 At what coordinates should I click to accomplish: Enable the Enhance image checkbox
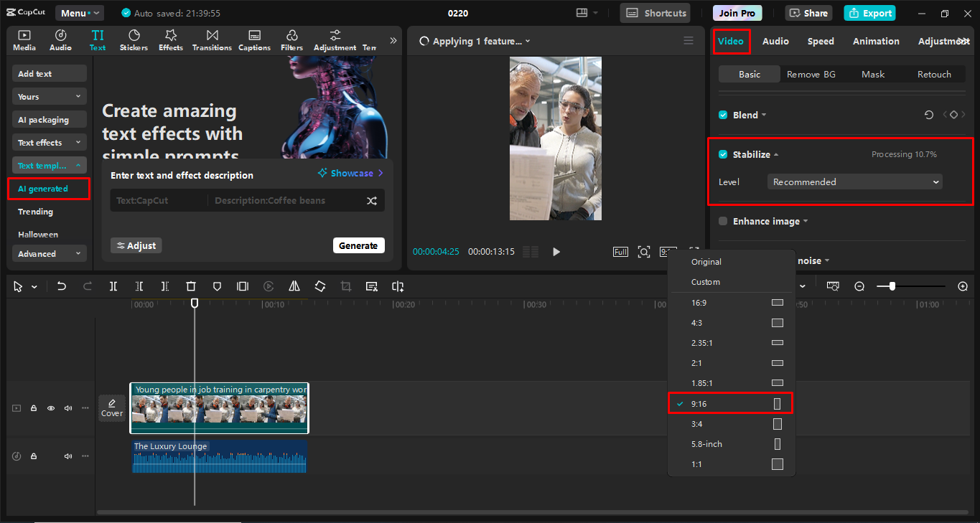click(722, 221)
